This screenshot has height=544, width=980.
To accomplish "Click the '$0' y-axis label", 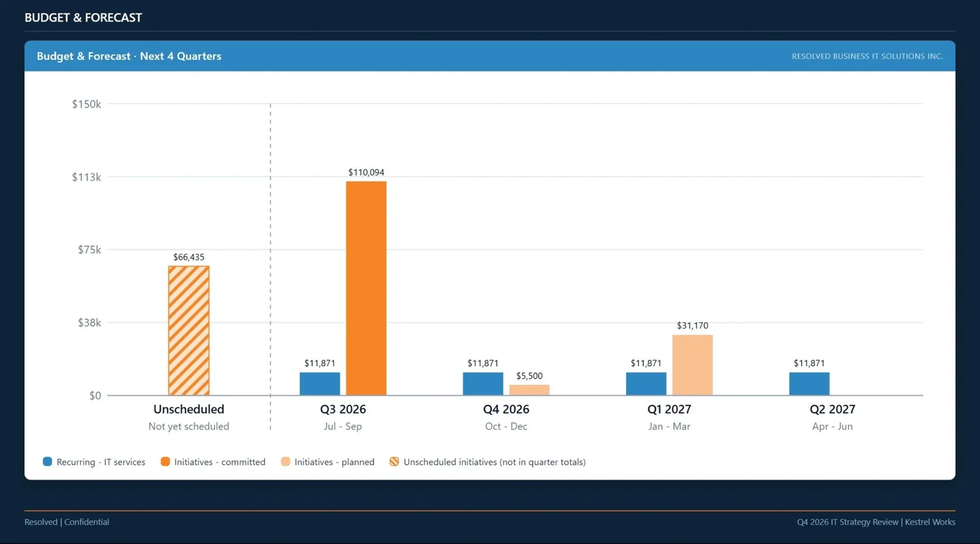I will [x=95, y=396].
